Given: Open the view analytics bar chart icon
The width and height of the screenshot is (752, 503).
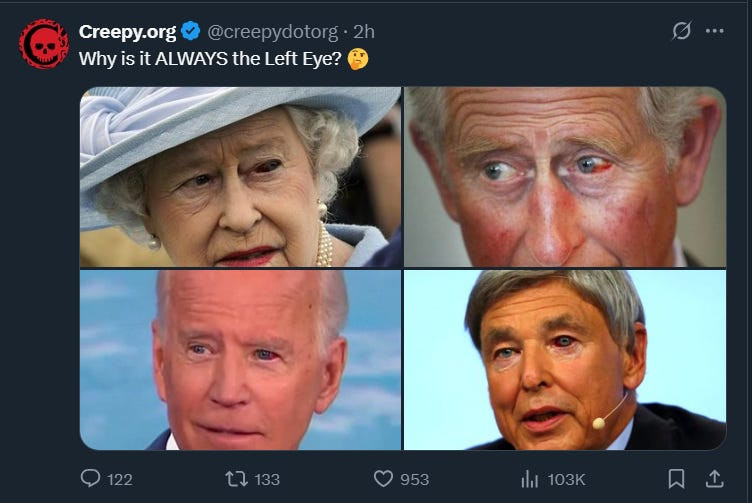Looking at the screenshot, I should click(x=530, y=479).
